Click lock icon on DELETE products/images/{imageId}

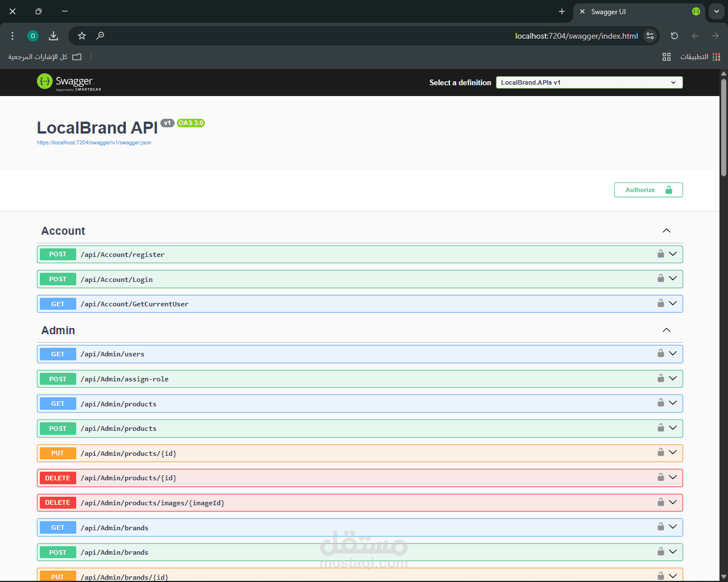coord(661,502)
